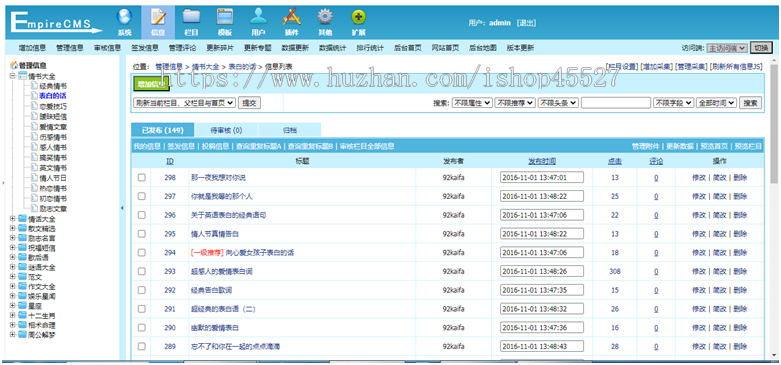The height and width of the screenshot is (365, 781).
Task: Open 数据统计 in the submenu bar
Action: click(333, 48)
